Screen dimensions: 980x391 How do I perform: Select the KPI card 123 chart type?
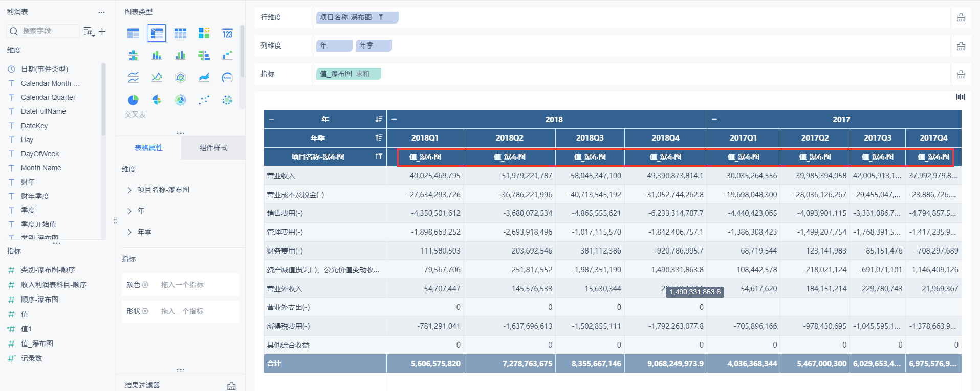point(227,33)
